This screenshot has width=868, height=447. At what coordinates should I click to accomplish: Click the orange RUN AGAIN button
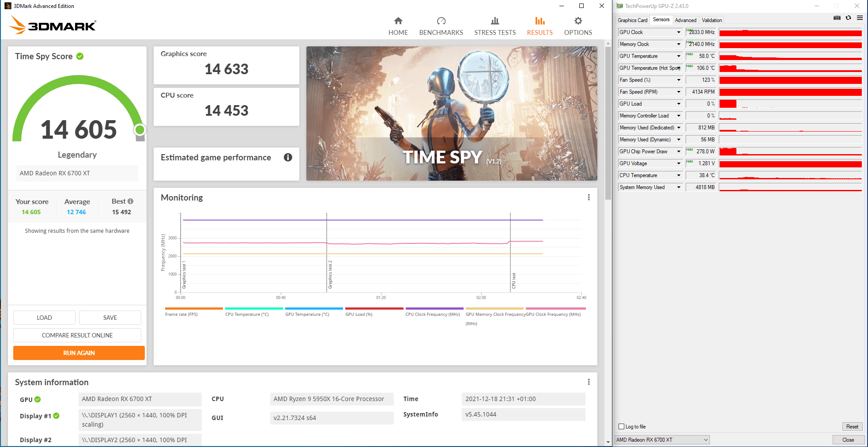click(x=79, y=353)
